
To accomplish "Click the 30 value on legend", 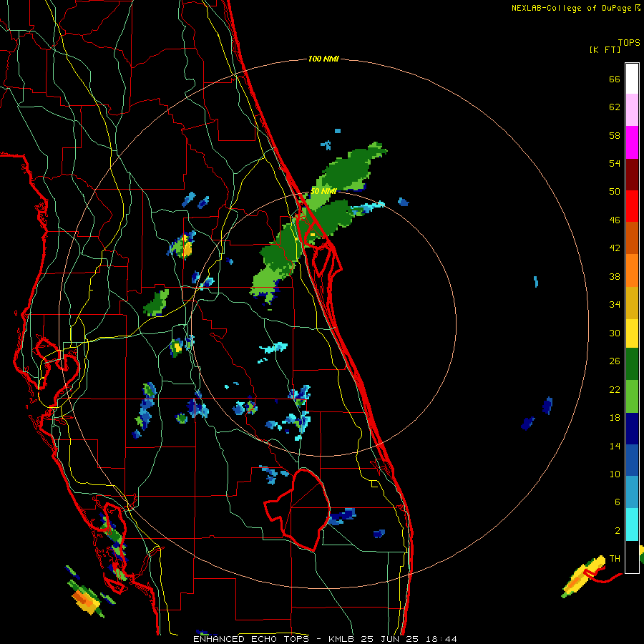I will pyautogui.click(x=615, y=333).
